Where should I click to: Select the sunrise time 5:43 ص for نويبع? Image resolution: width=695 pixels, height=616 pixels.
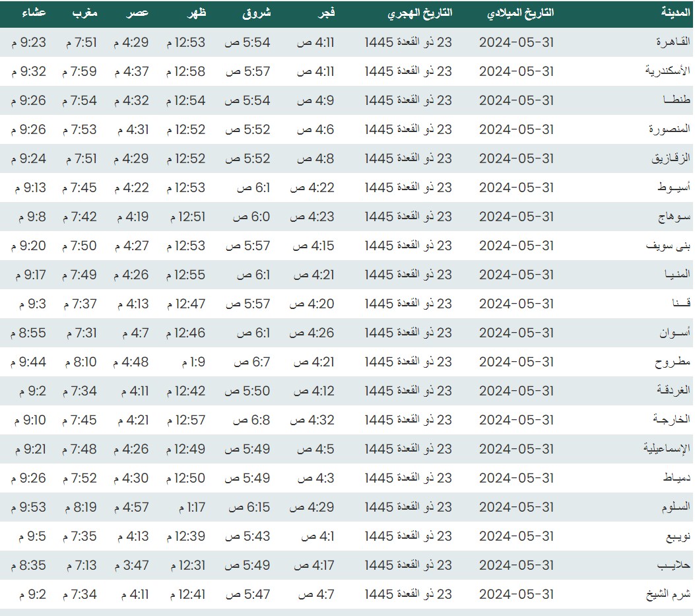(x=248, y=536)
